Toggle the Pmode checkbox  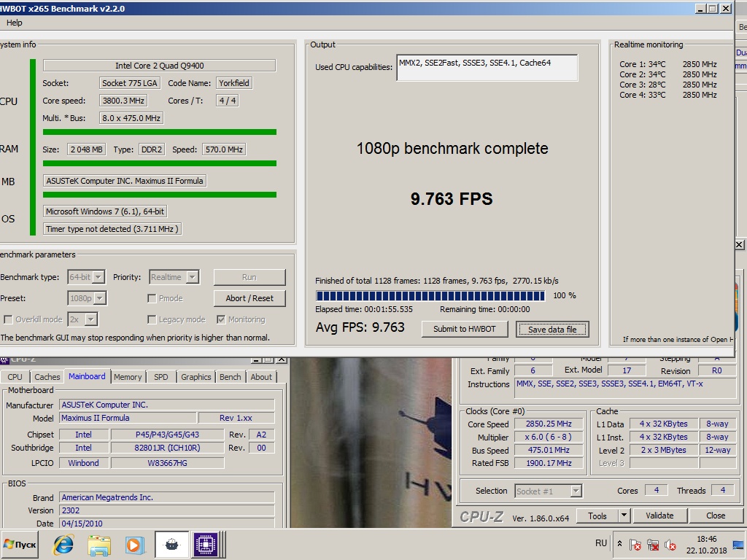click(x=152, y=298)
